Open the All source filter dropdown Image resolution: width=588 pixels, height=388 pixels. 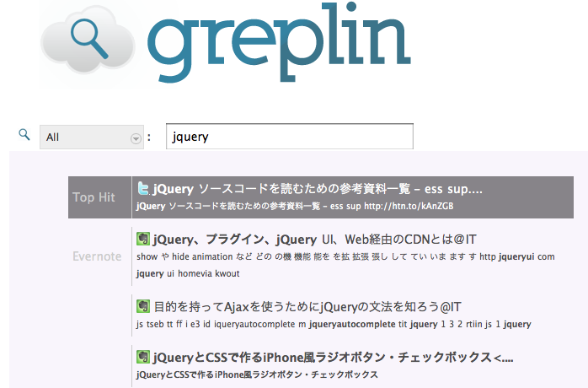click(x=92, y=137)
